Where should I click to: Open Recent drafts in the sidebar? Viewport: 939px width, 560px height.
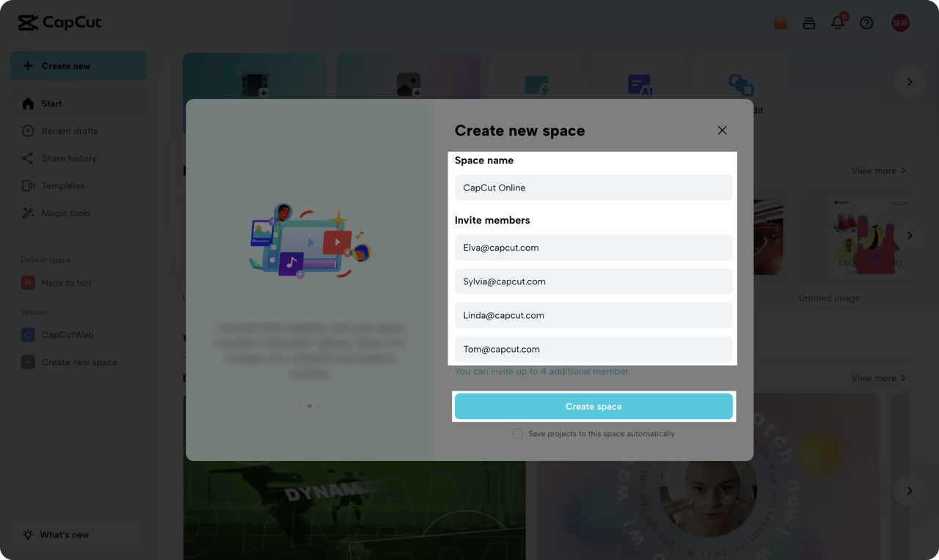(78, 131)
